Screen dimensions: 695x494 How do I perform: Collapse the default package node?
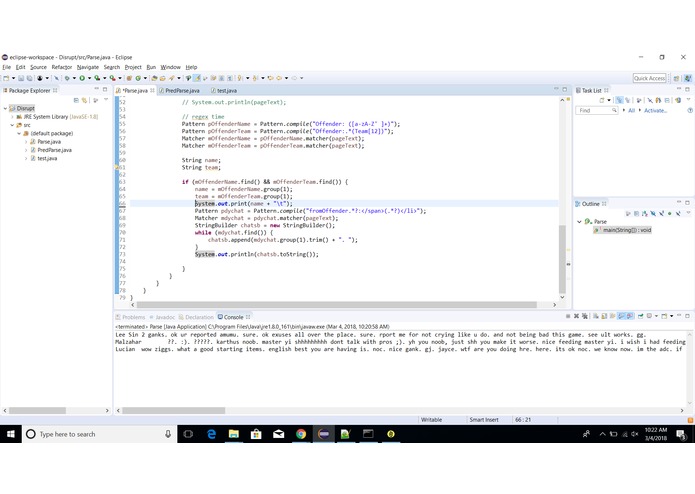(19, 133)
